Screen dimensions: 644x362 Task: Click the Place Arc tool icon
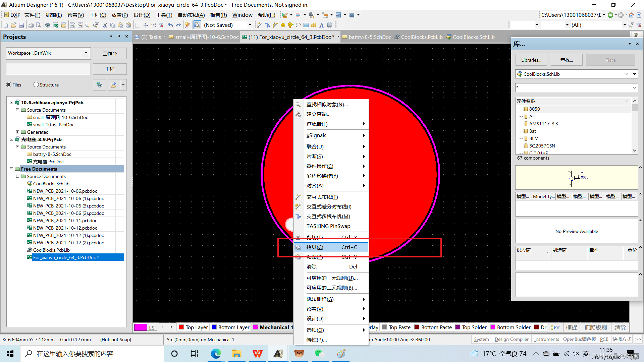(x=298, y=25)
